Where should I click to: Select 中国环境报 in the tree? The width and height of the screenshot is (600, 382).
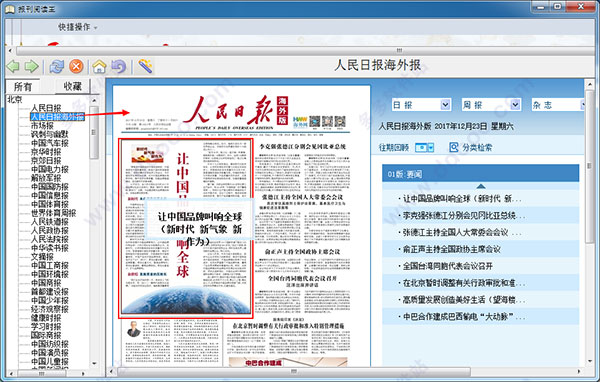click(50, 274)
